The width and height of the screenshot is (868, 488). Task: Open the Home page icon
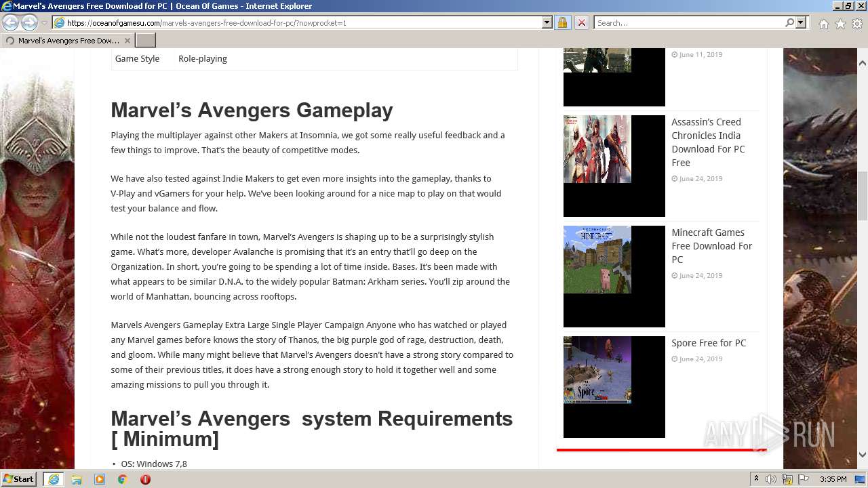pyautogui.click(x=823, y=24)
